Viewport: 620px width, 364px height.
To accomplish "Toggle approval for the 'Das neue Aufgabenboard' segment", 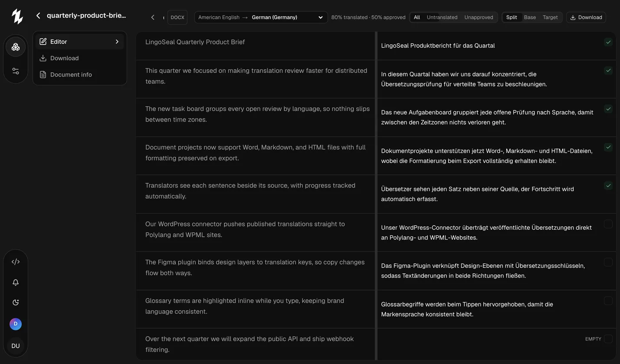I will coord(608,109).
